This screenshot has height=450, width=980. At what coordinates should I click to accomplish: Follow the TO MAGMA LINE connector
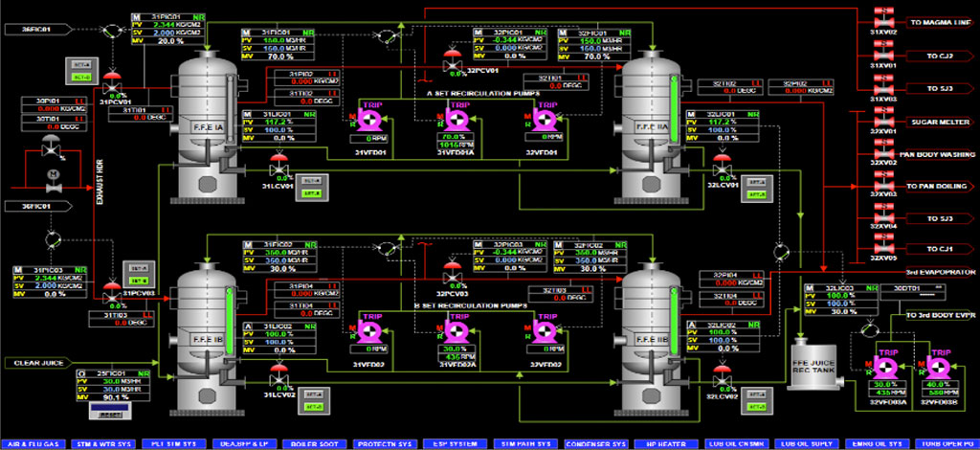pyautogui.click(x=941, y=23)
